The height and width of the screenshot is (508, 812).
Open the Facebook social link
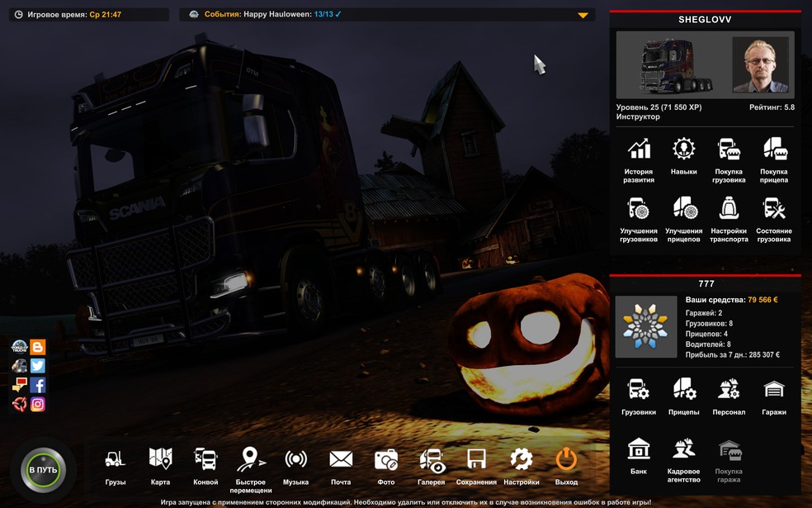37,385
